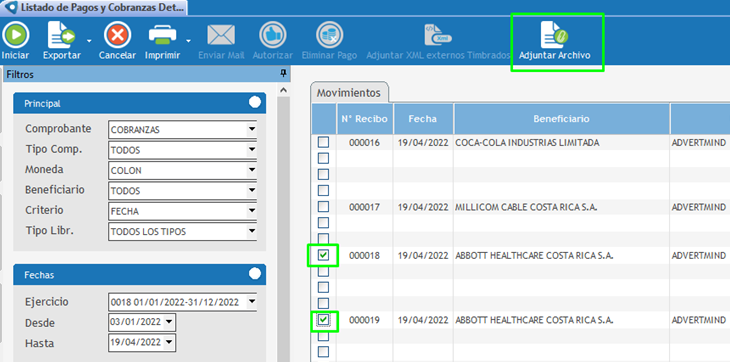Open the Comprobante dropdown showing COBRANZAS
The image size is (730, 362).
[252, 129]
